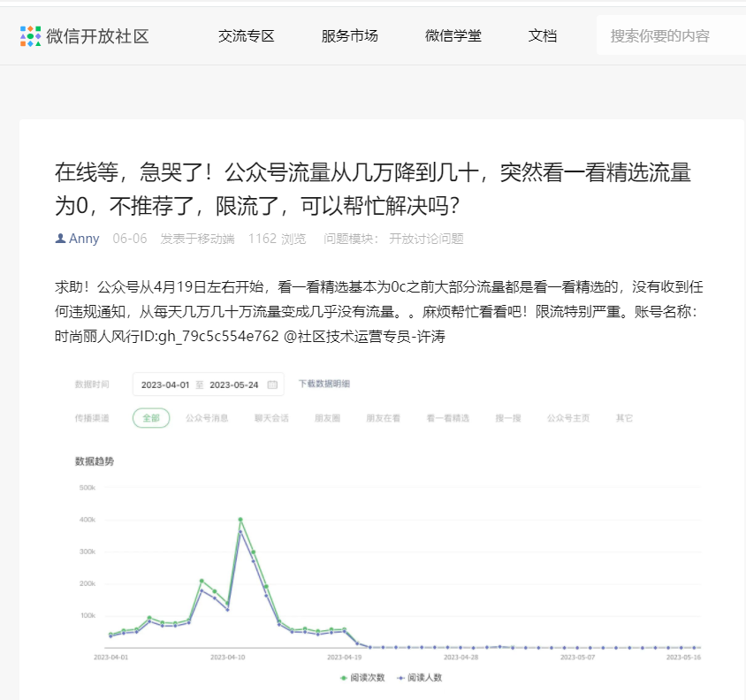Screen dimensions: 746x700
Task: Click the 400k peak point on the green line
Action: [x=240, y=520]
